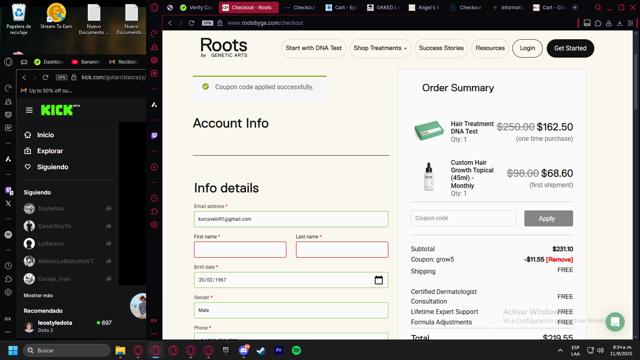Open the Gender dropdown
Screen dimensions: 640x360
pos(291,310)
